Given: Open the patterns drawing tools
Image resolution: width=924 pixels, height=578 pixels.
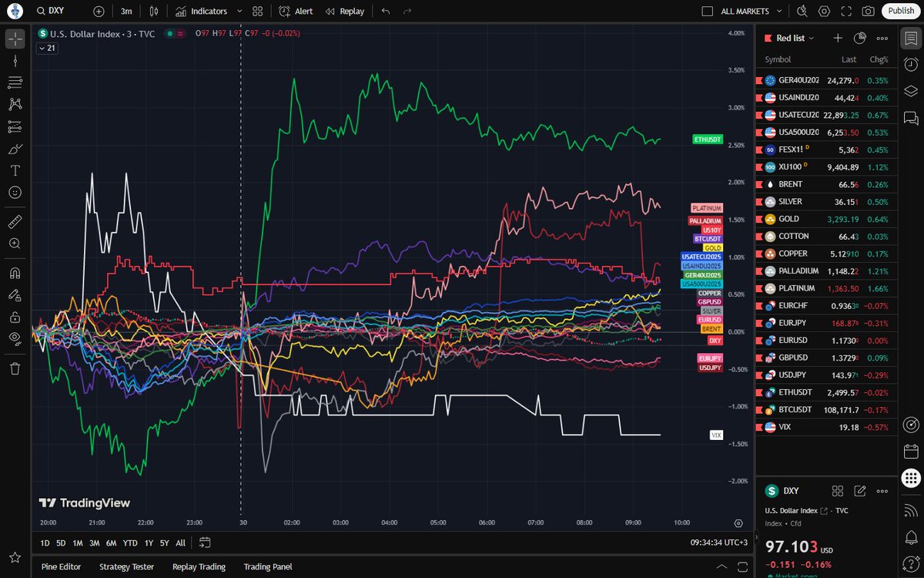Looking at the screenshot, I should [15, 104].
